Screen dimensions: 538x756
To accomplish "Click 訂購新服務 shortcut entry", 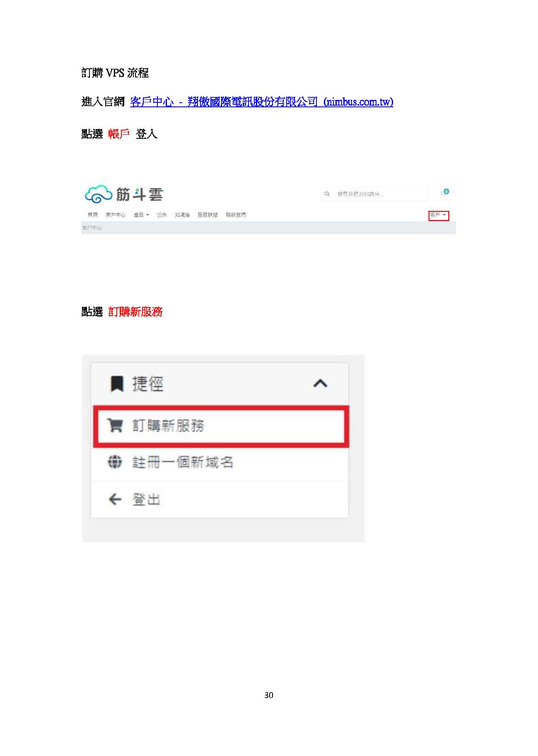I will [x=221, y=426].
